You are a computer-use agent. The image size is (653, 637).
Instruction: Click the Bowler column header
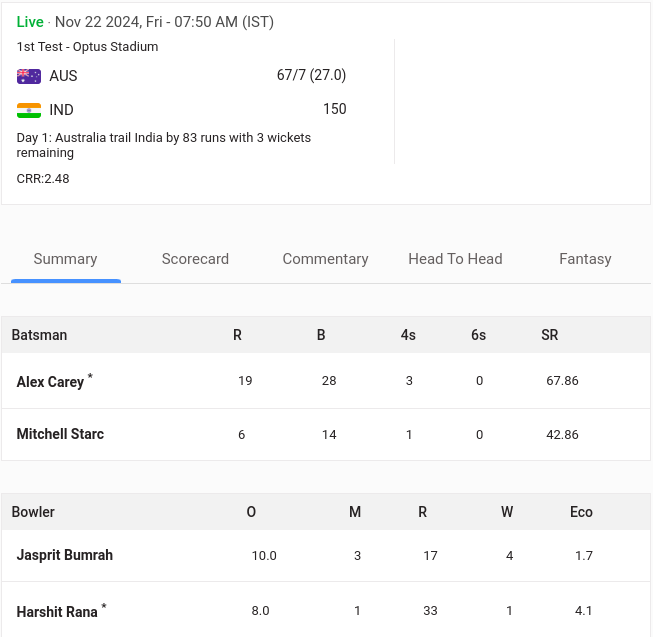point(33,512)
